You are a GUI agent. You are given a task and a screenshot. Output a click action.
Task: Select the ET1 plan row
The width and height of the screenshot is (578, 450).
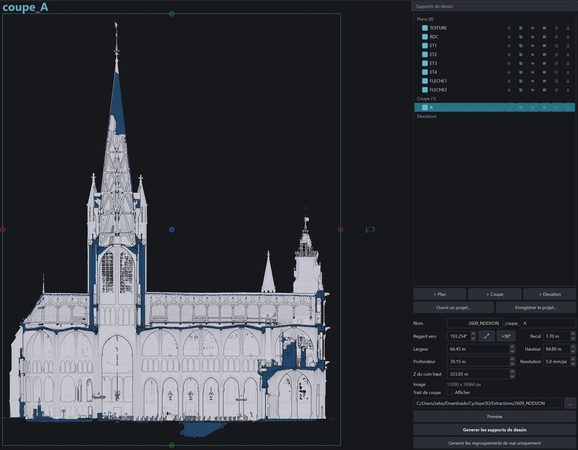click(x=494, y=46)
